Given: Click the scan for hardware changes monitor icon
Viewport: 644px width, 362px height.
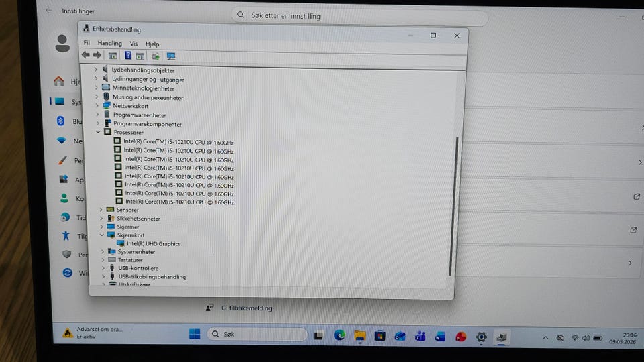Looking at the screenshot, I should point(171,56).
